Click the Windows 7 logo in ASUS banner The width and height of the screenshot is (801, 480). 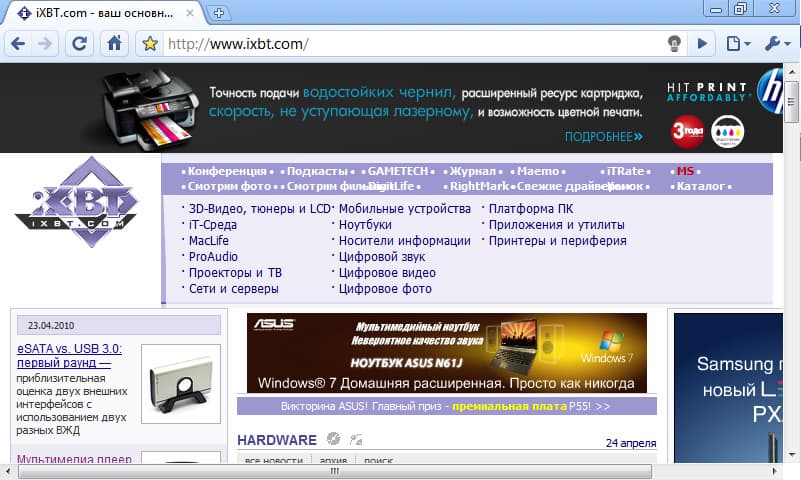(609, 347)
